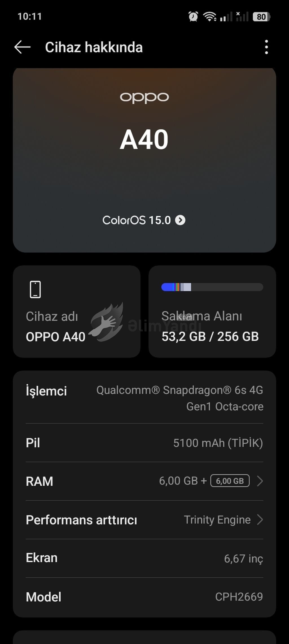
Task: Select the Pil row
Action: click(144, 443)
